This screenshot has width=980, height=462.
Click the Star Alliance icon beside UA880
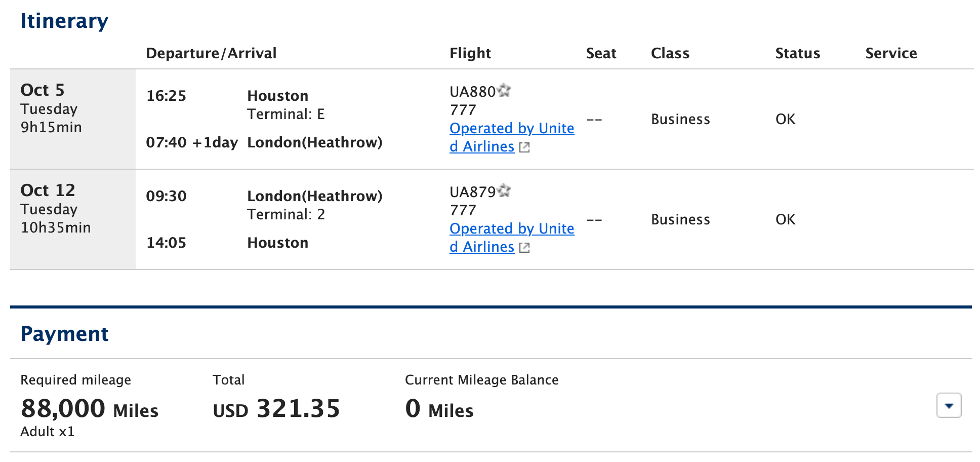pos(504,91)
